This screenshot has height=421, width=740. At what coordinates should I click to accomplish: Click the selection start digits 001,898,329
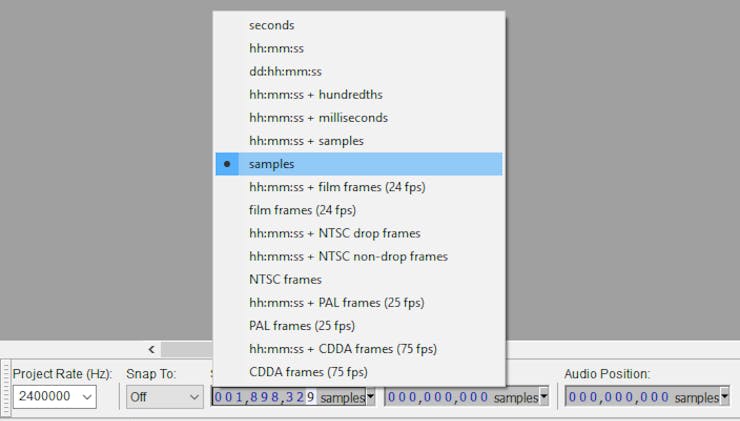pos(264,397)
